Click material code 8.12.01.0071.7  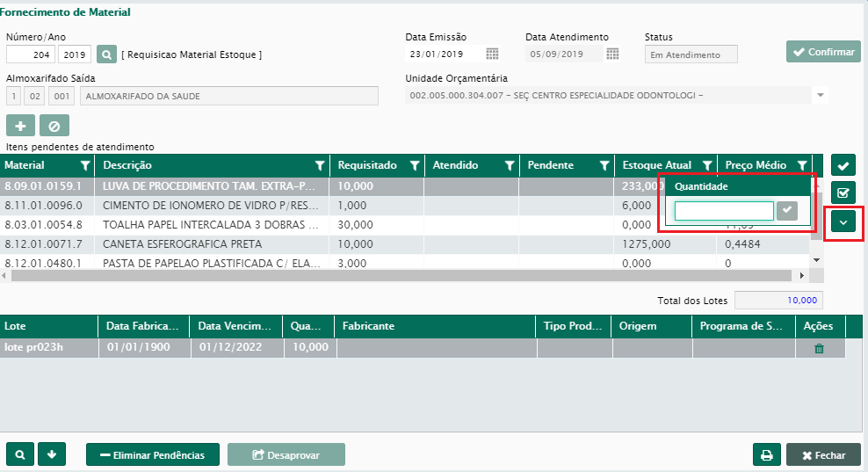point(44,244)
